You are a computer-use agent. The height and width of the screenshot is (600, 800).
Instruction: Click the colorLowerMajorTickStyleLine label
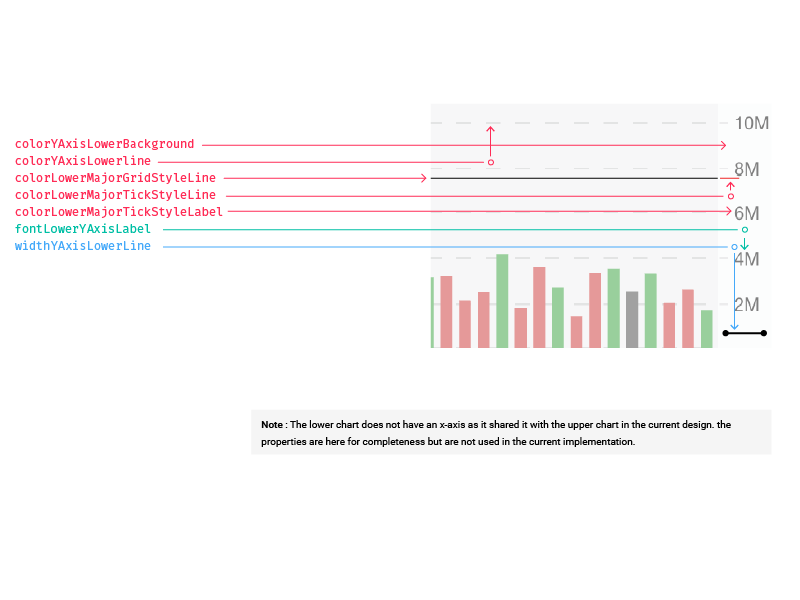click(x=115, y=195)
